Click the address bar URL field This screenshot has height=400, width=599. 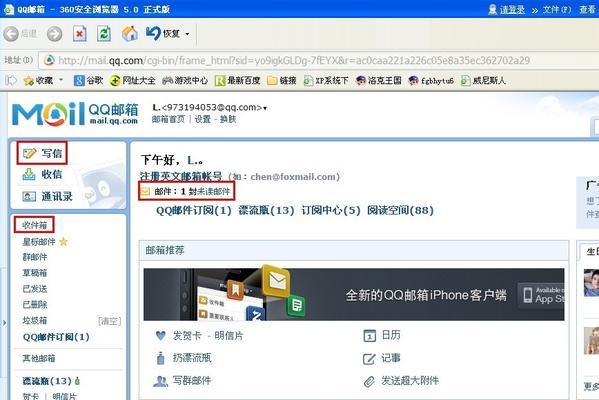coord(319,60)
